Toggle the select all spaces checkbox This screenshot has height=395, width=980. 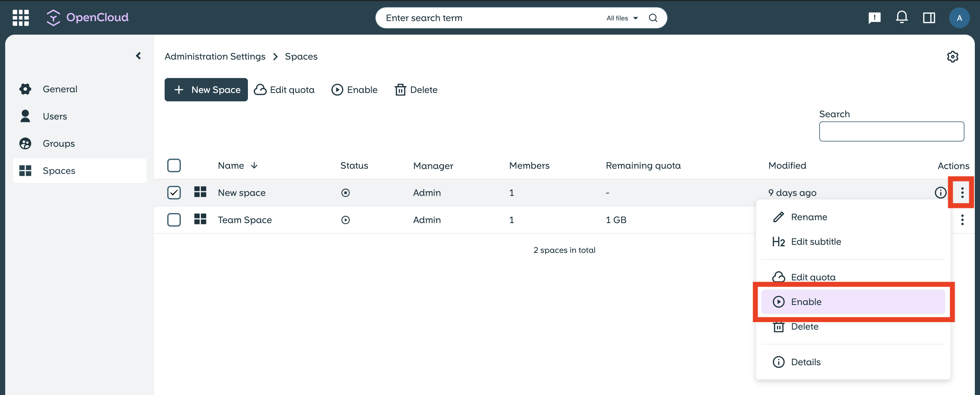pyautogui.click(x=174, y=165)
